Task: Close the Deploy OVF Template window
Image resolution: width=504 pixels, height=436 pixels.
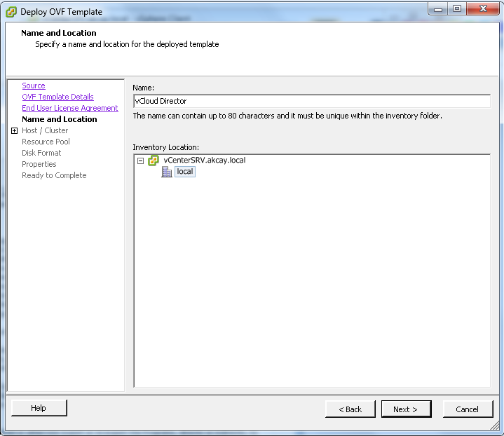Action: [x=483, y=9]
